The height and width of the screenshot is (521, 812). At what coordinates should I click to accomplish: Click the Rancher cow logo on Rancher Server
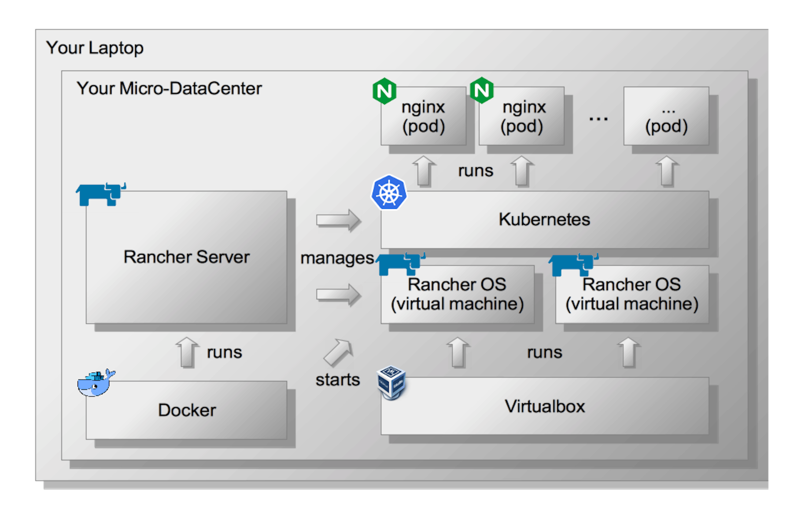pyautogui.click(x=101, y=194)
